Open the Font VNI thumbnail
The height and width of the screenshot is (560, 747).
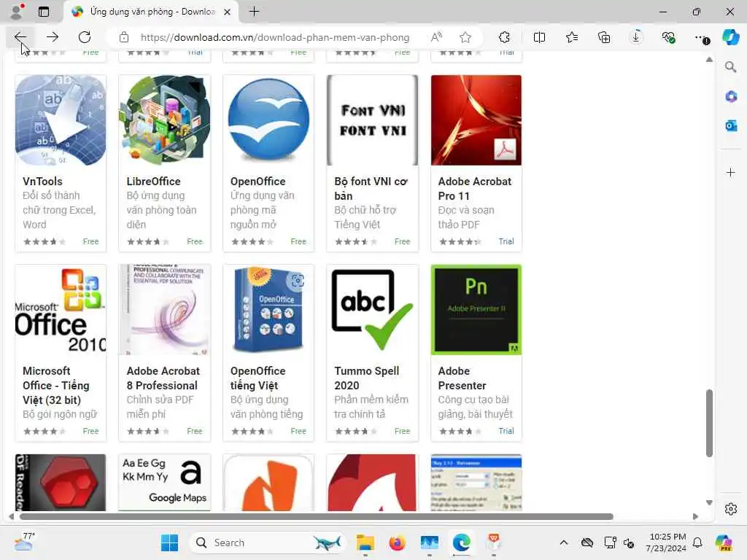point(372,120)
